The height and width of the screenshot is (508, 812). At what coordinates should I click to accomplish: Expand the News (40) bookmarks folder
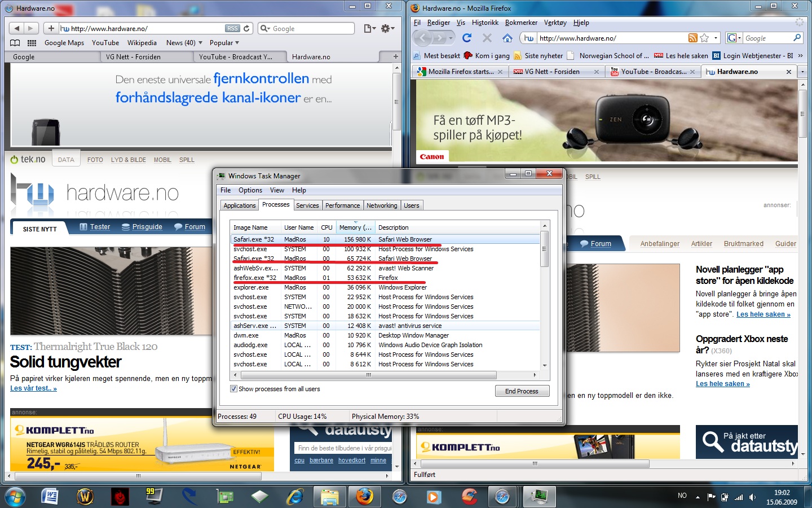click(x=184, y=43)
